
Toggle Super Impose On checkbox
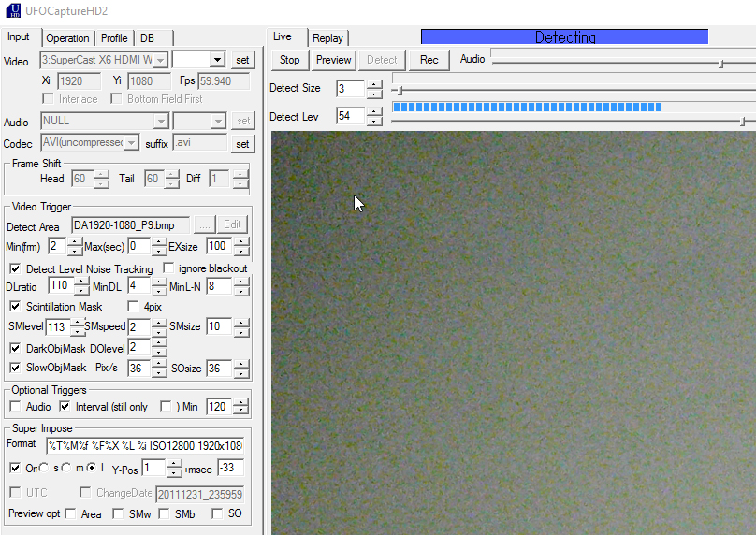[x=15, y=468]
